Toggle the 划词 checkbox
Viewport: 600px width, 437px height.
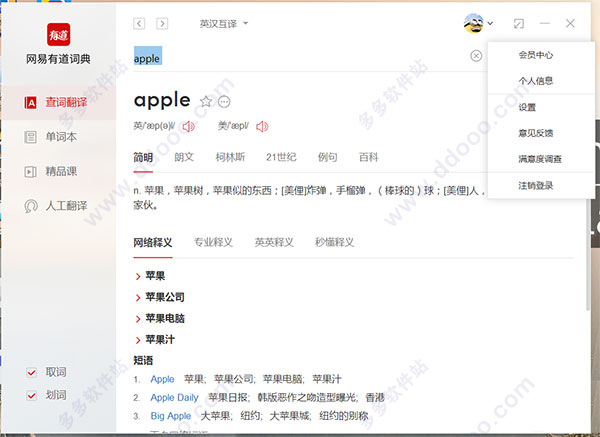point(31,395)
